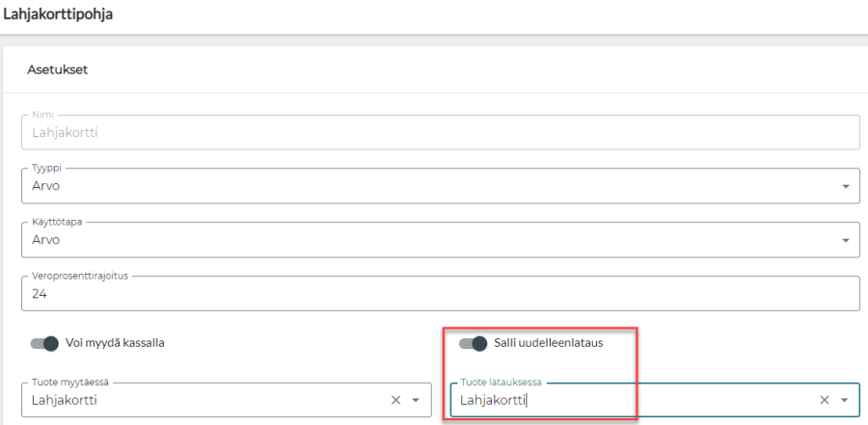Image resolution: width=868 pixels, height=425 pixels.
Task: Clear the Tuote myytäessä selection
Action: pos(395,400)
